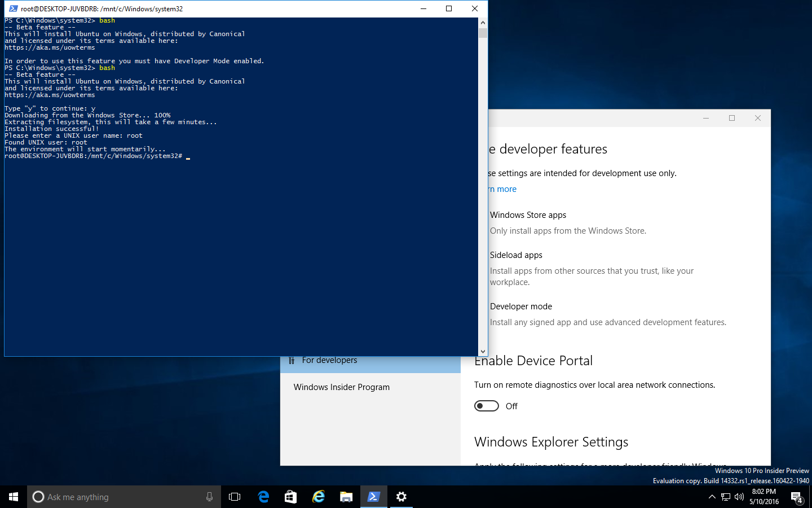This screenshot has height=508, width=812.
Task: Open Microsoft Edge from the taskbar
Action: (263, 497)
